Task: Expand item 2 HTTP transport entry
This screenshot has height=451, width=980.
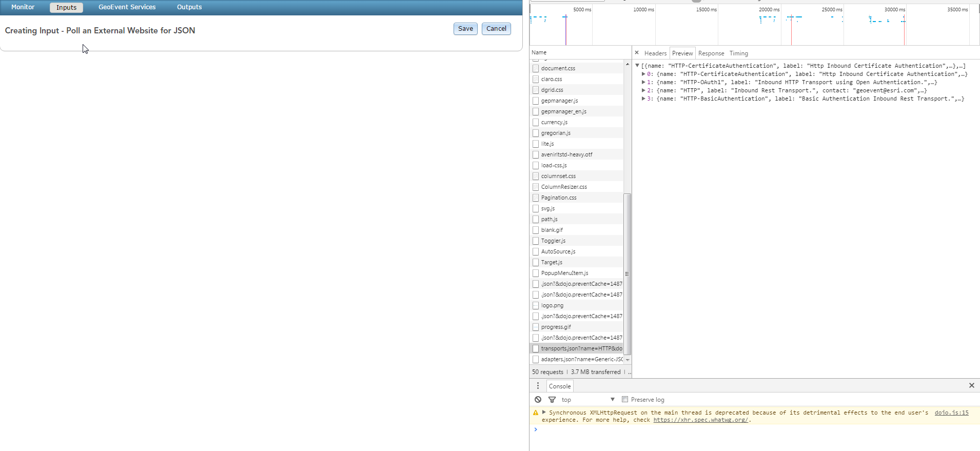Action: pos(643,90)
